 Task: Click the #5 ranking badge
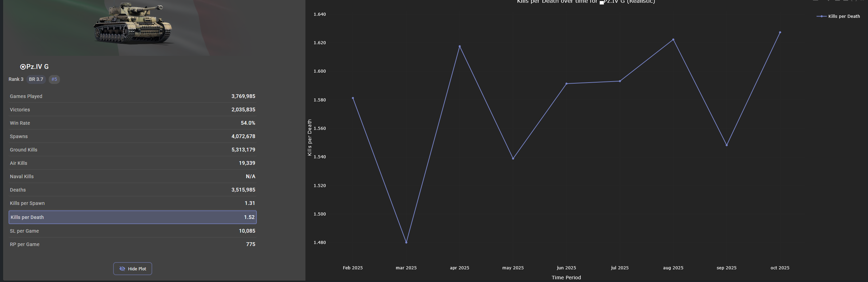pyautogui.click(x=54, y=79)
